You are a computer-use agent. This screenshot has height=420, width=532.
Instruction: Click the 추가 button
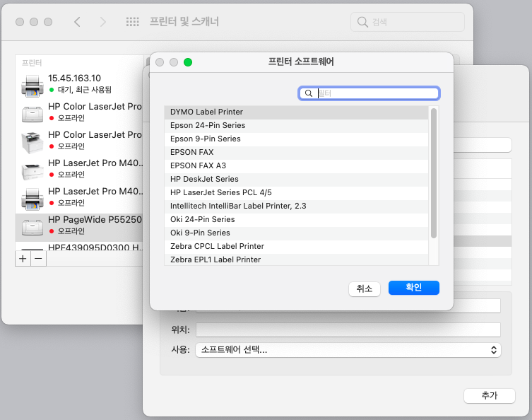tap(489, 395)
